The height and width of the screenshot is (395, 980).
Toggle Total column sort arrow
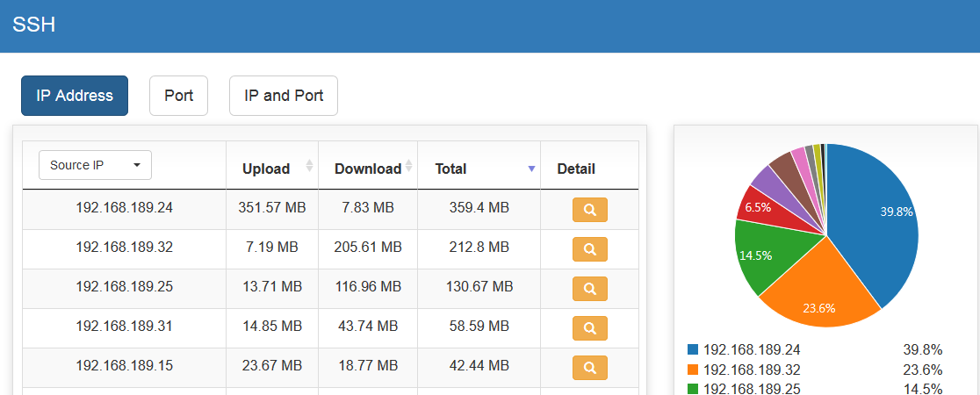click(531, 169)
